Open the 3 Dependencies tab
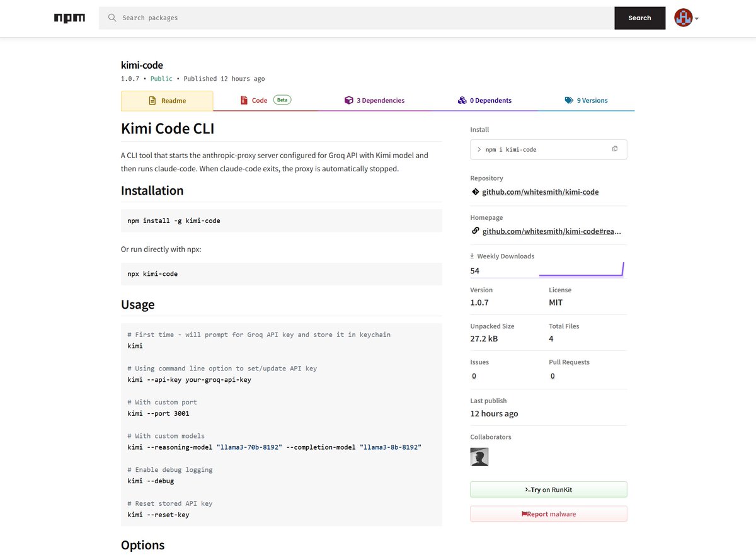756x555 pixels. coord(374,100)
